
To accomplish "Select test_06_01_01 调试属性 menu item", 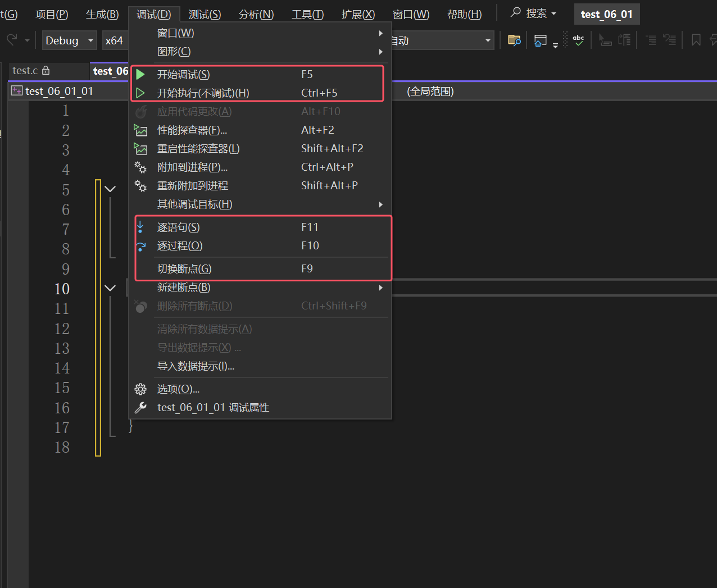I will pyautogui.click(x=260, y=408).
